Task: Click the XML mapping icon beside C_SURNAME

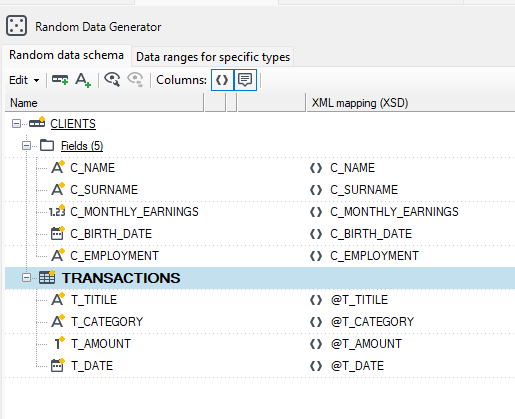Action: tap(316, 190)
